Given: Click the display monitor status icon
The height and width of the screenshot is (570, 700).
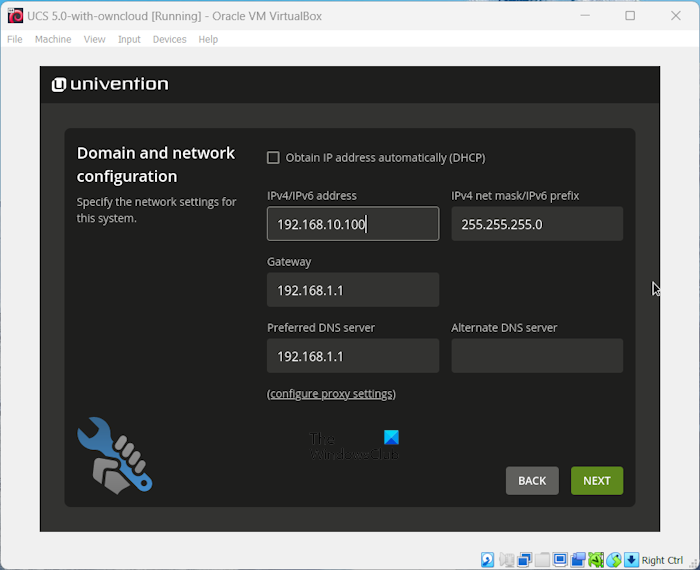Looking at the screenshot, I should (560, 559).
